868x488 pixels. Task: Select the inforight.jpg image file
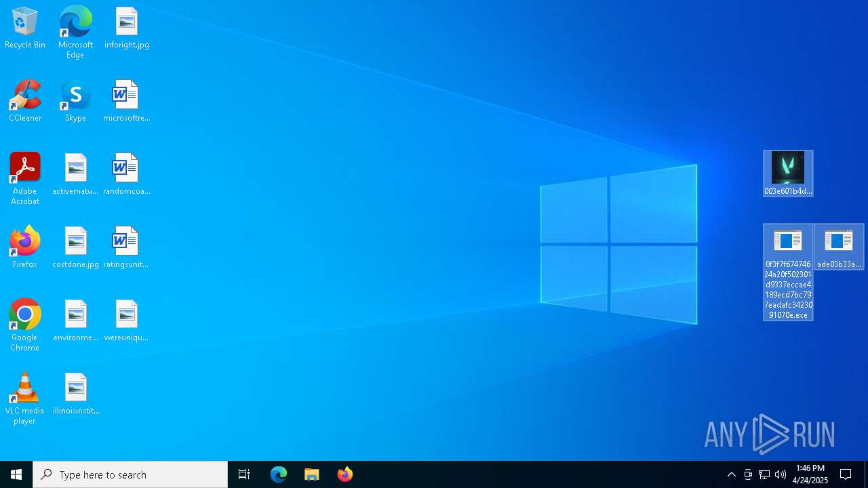127,28
